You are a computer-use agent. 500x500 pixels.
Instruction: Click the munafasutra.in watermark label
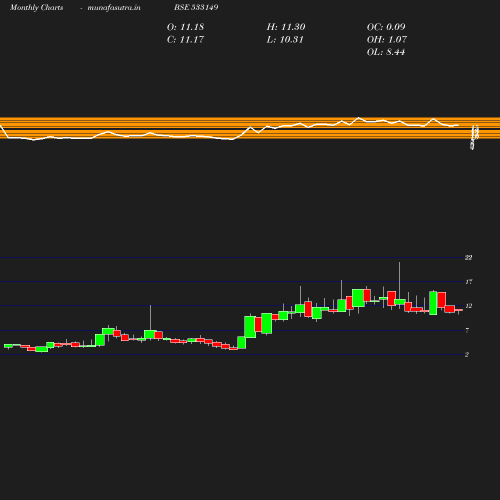pos(114,7)
